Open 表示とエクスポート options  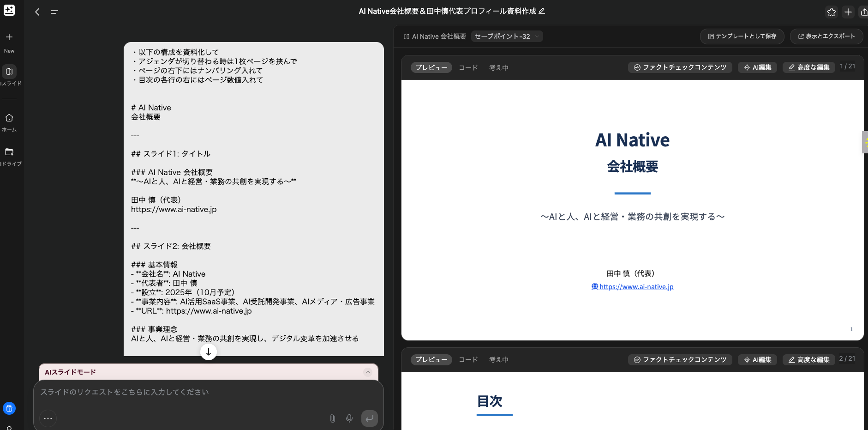click(x=826, y=36)
